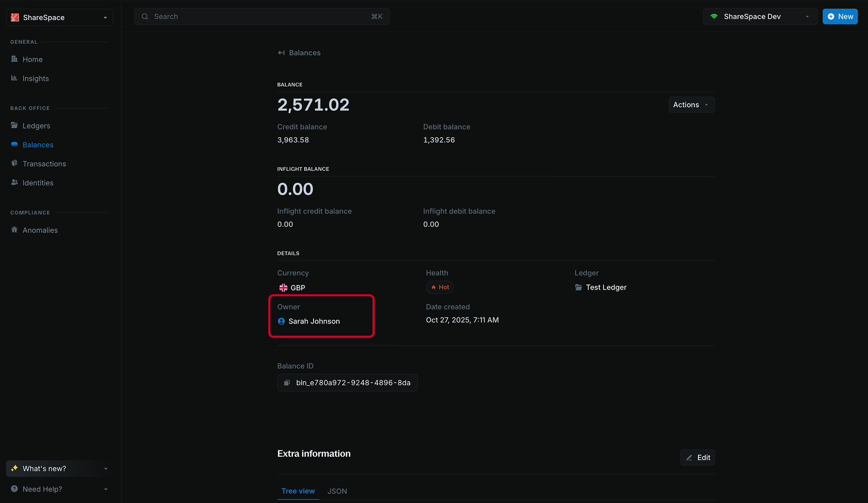Expand the SharSpace Dev environment selector
Image resolution: width=868 pixels, height=503 pixels.
[760, 16]
